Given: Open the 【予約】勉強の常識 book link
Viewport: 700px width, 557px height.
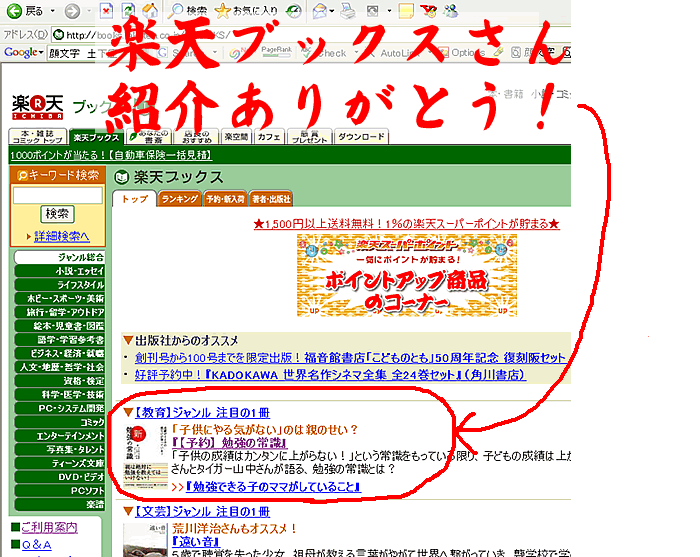Looking at the screenshot, I should click(229, 443).
